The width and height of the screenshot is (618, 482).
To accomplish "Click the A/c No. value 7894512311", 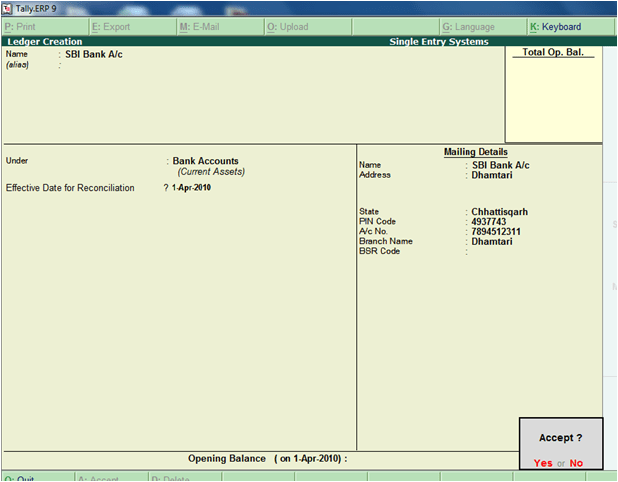I will tap(496, 232).
